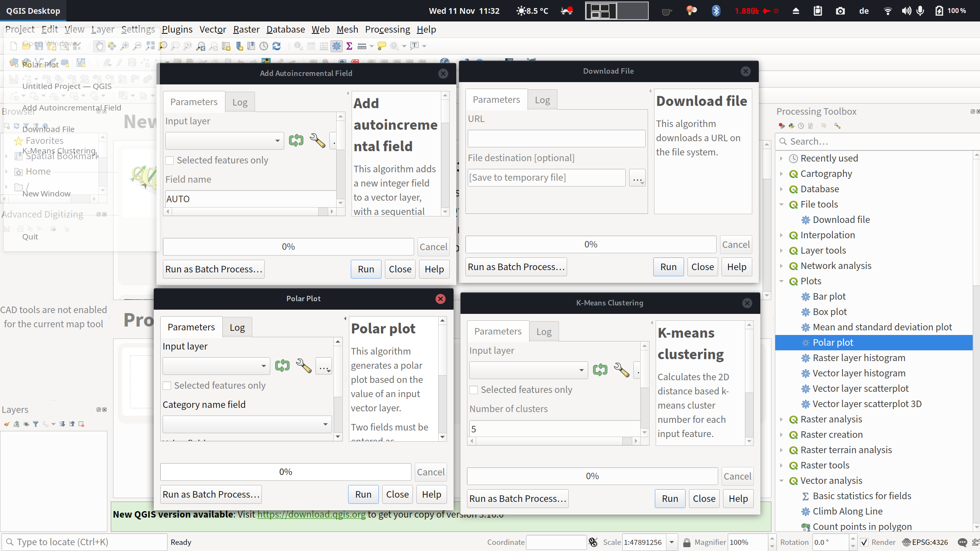The image size is (980, 551).
Task: Visit the QGIS download link
Action: tap(311, 514)
